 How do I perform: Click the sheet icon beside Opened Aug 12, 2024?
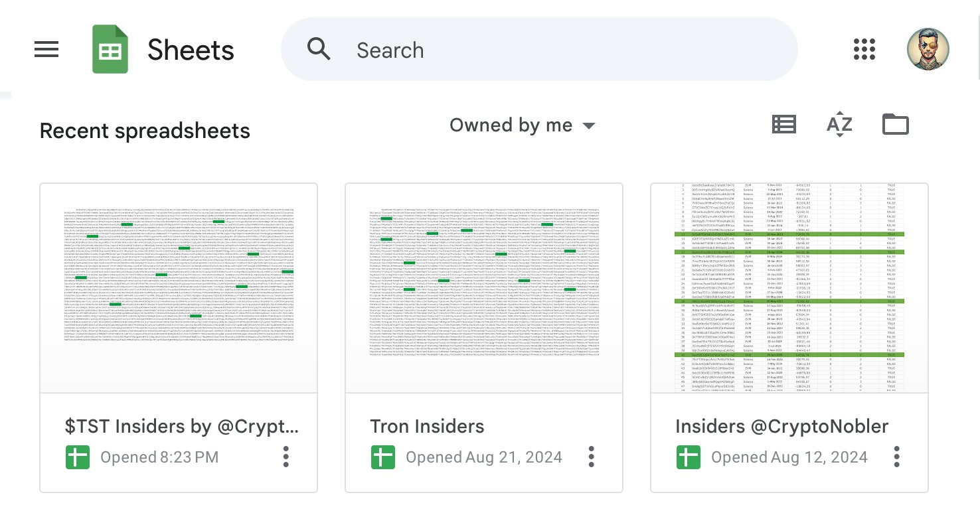click(689, 457)
